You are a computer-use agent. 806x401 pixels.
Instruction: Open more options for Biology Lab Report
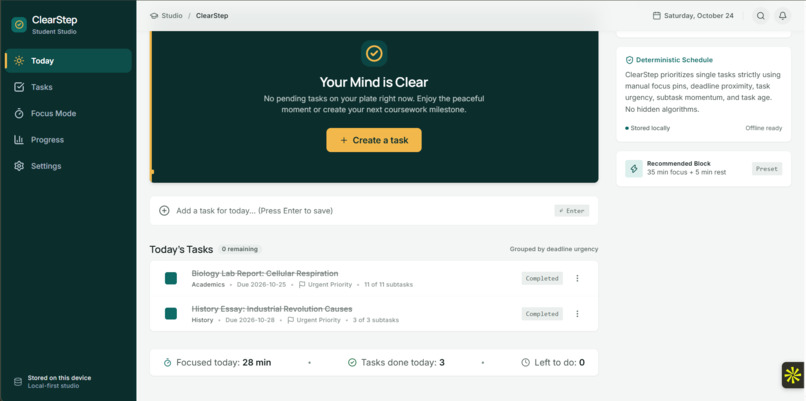point(577,278)
